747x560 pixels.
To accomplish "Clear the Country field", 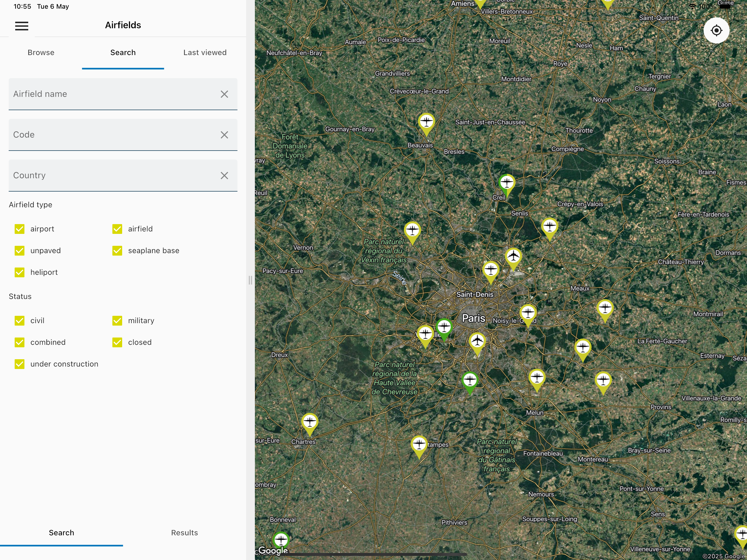I will coord(224,176).
